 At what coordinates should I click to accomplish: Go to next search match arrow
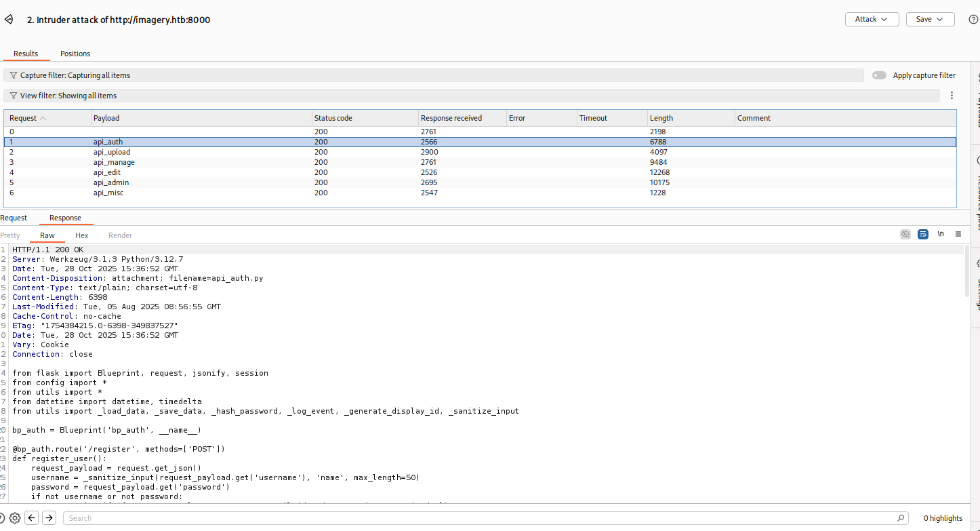49,518
